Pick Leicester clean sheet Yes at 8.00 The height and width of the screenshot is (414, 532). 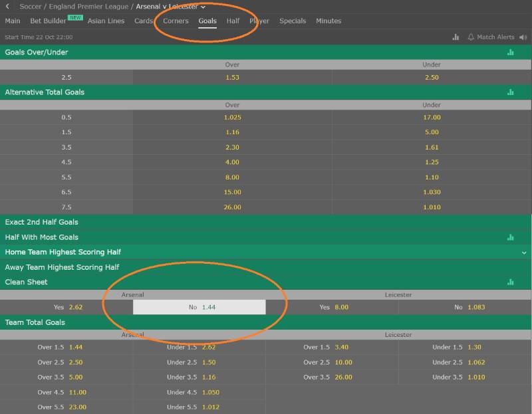[x=332, y=308]
